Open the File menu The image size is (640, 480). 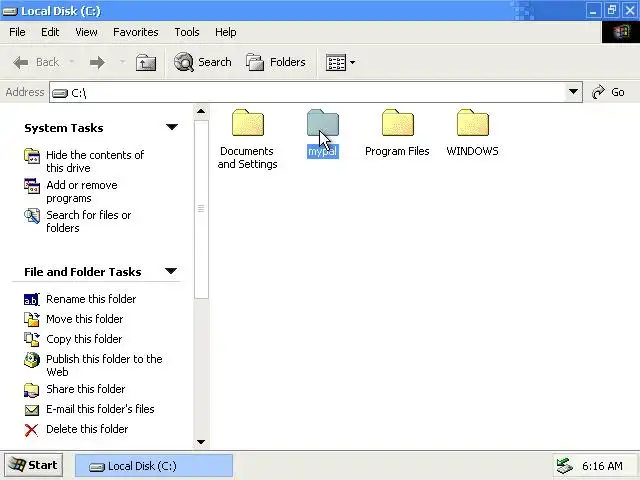click(17, 32)
